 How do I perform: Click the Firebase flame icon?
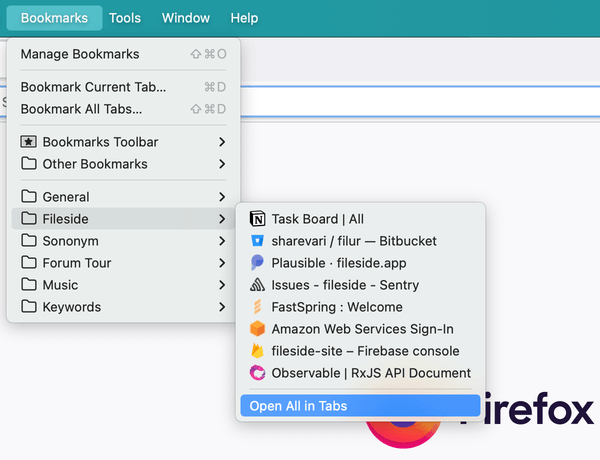[x=257, y=351]
